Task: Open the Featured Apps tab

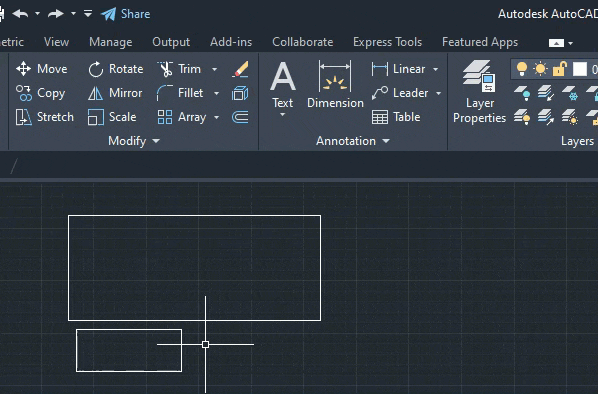Action: [x=480, y=42]
